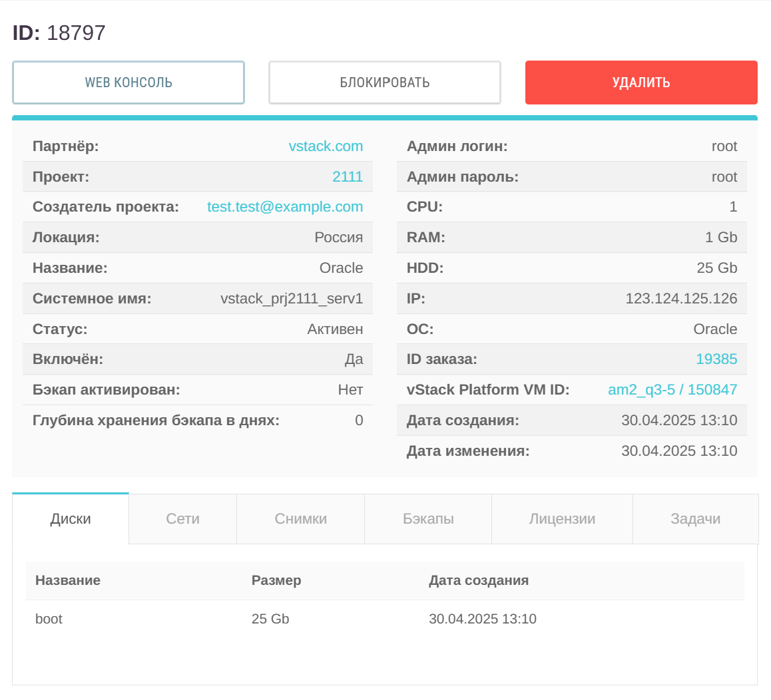
Task: Click the Название column header
Action: tap(68, 580)
